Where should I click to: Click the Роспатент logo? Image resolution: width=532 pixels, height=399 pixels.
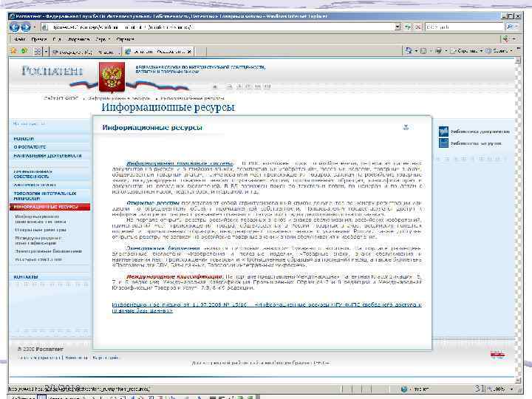pos(52,71)
